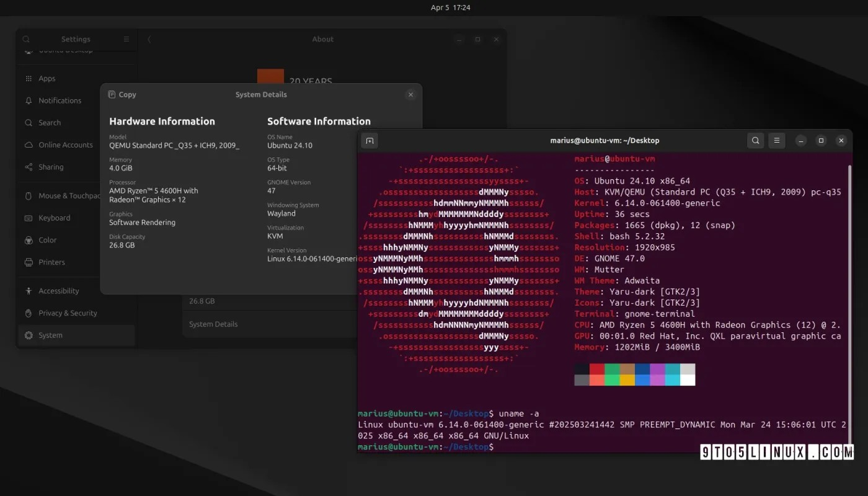Maximize the Settings About window
The width and height of the screenshot is (868, 496).
pyautogui.click(x=477, y=39)
